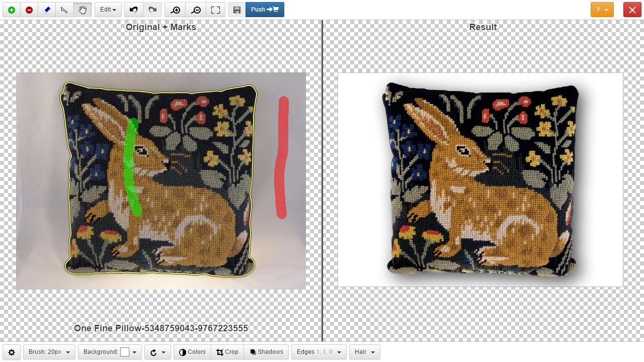Open the Shadows settings

(x=267, y=352)
